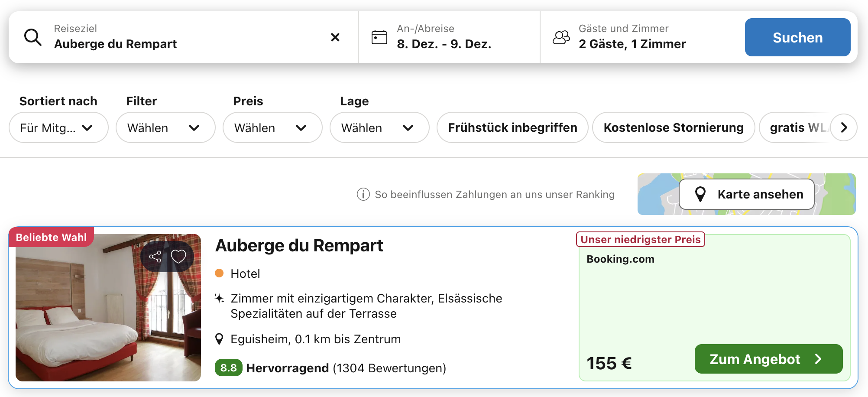Screen dimensions: 868x397
Task: Clear the Reiseziel destination field
Action: point(335,38)
